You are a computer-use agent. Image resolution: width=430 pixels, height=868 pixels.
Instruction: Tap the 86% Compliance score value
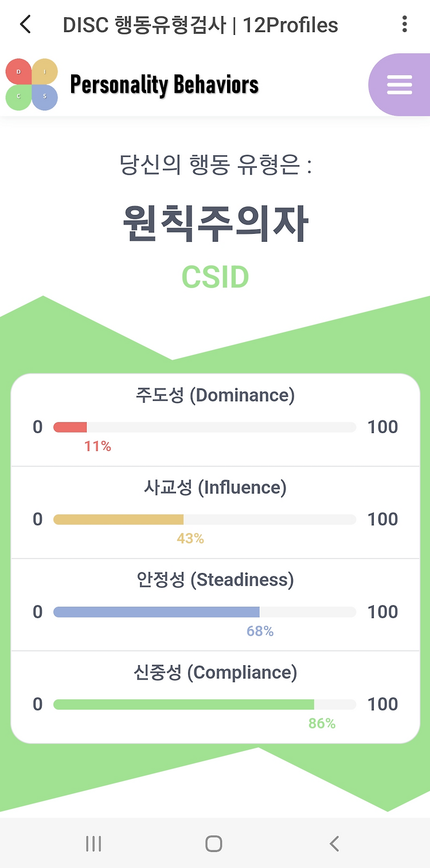322,724
